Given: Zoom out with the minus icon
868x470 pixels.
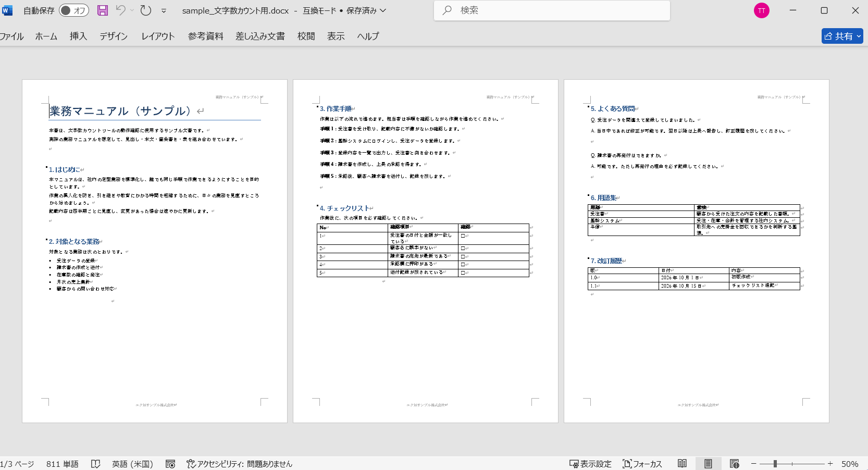Looking at the screenshot, I should coord(753,464).
